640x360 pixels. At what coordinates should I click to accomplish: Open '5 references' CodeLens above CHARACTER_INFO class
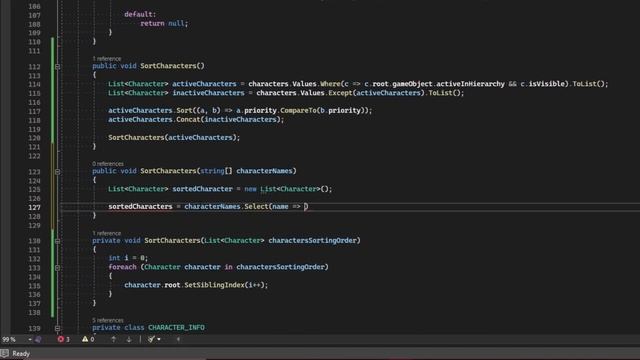(x=108, y=320)
